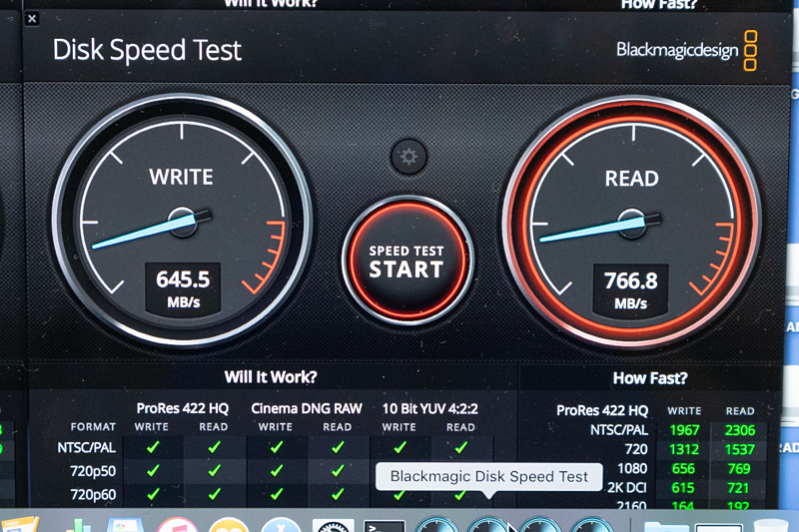Open System Preferences in the dock
This screenshot has width=799, height=532.
point(334,525)
